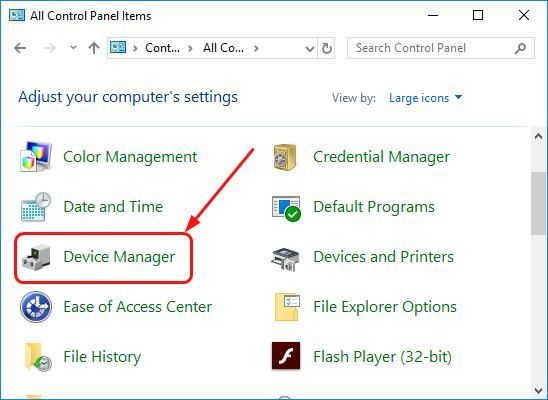The height and width of the screenshot is (400, 548).
Task: Open the Credential Manager safe icon
Action: click(x=285, y=157)
